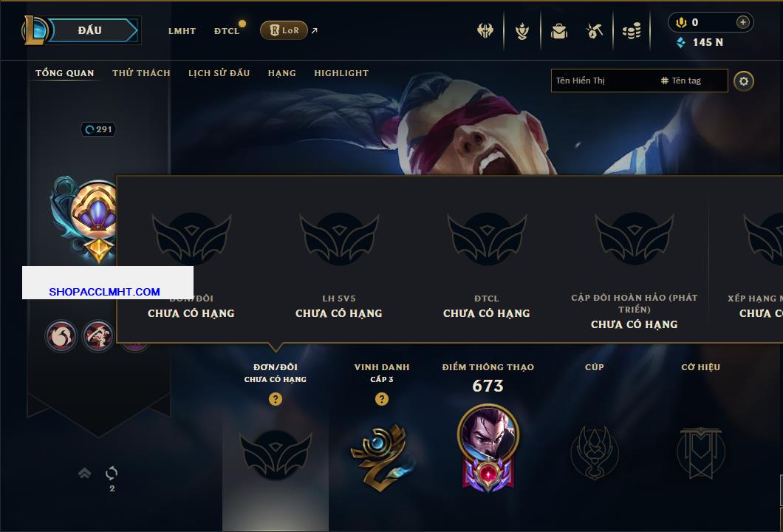Open profile settings gear icon
Screen dimensions: 783x532
click(744, 81)
